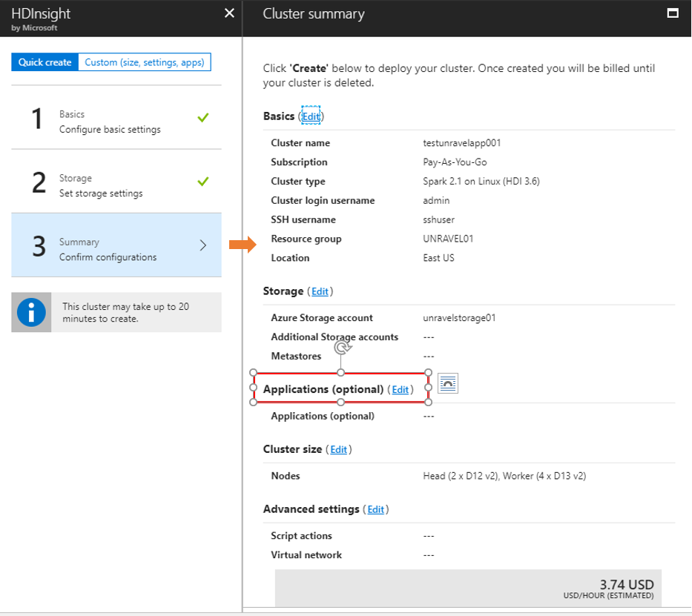Click the green checkmark for Storage step
The width and height of the screenshot is (692, 616).
point(203,181)
